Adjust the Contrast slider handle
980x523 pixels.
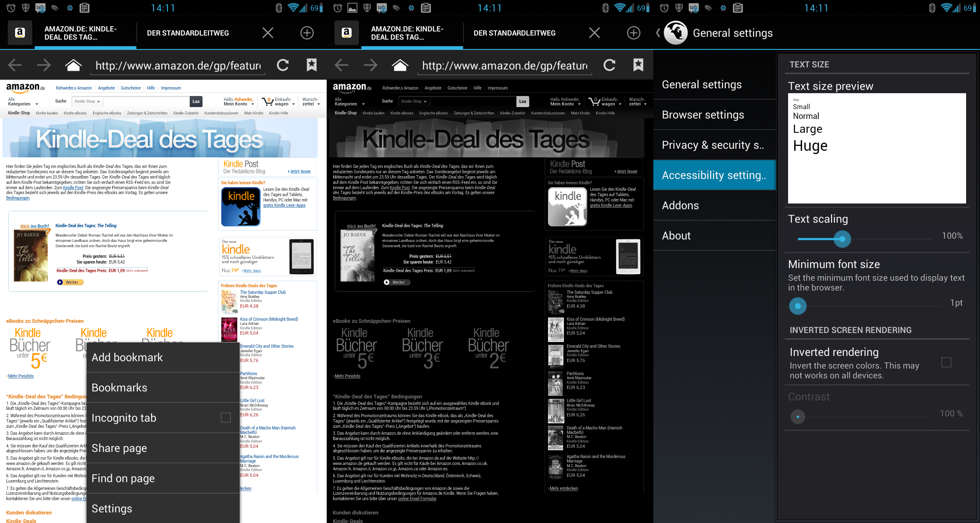click(x=798, y=417)
